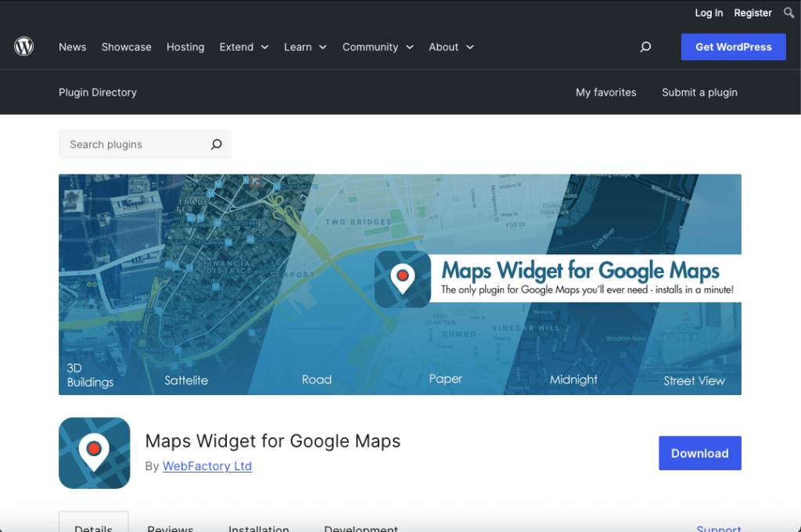Open the Support link
Screen dimensions: 801x532
(719, 528)
